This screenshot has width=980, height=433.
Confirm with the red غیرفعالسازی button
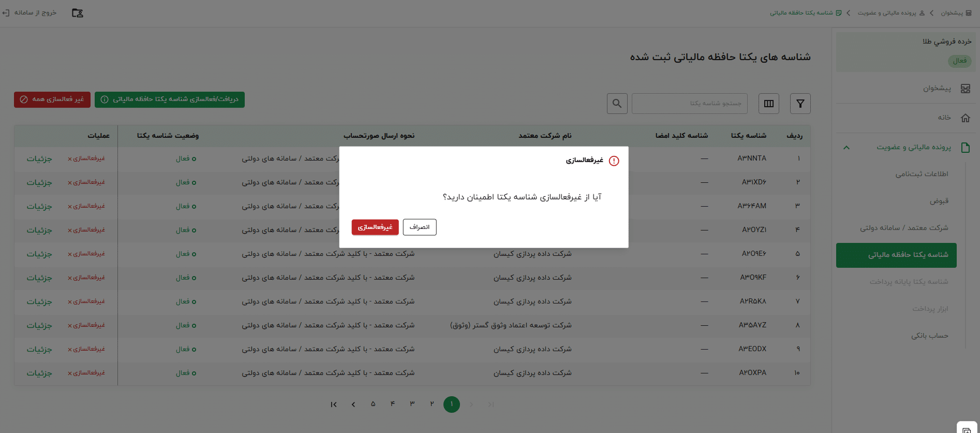(375, 227)
